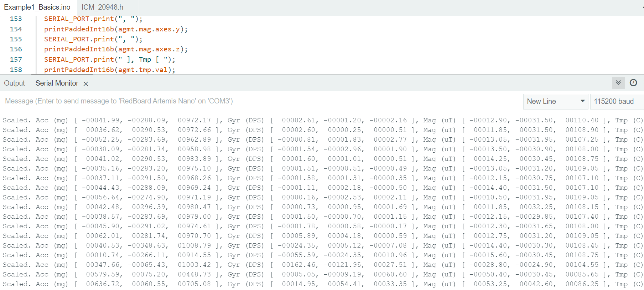Click Gyr value 00162.46 in output

[298, 265]
